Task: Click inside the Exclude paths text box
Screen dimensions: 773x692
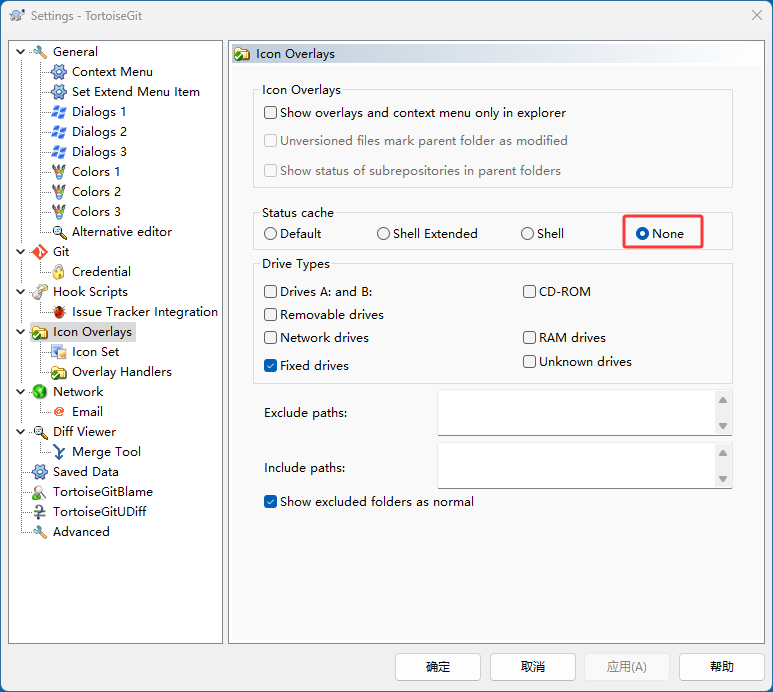Action: (x=576, y=413)
